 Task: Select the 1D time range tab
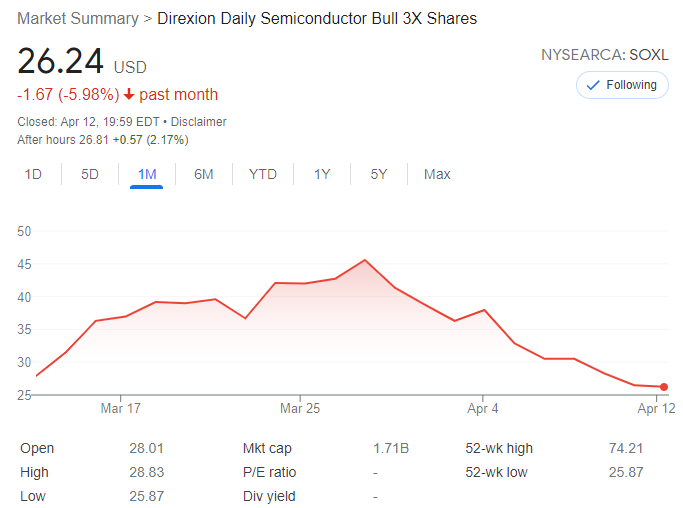tap(33, 174)
